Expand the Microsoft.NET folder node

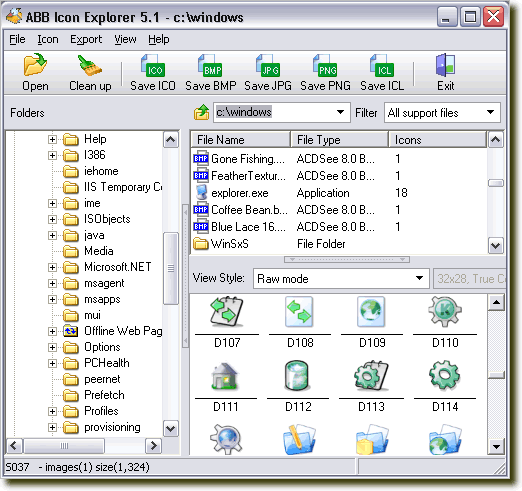pos(52,267)
